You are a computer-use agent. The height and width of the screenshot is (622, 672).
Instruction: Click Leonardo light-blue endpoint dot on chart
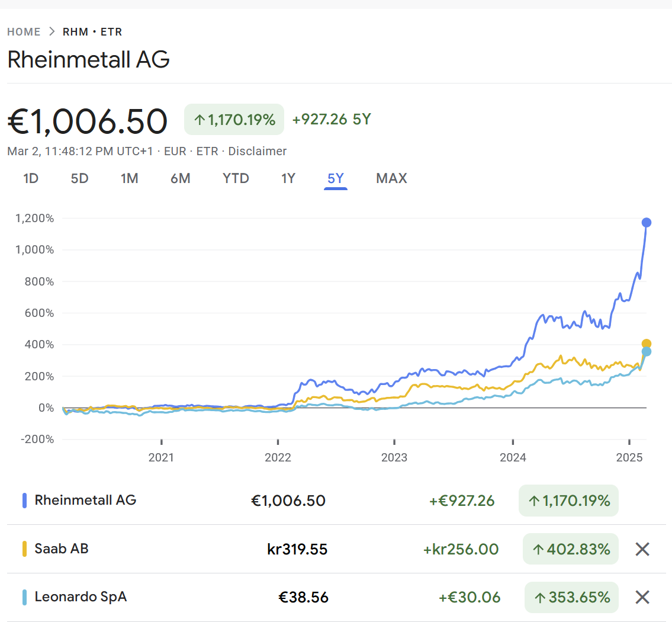(x=647, y=352)
